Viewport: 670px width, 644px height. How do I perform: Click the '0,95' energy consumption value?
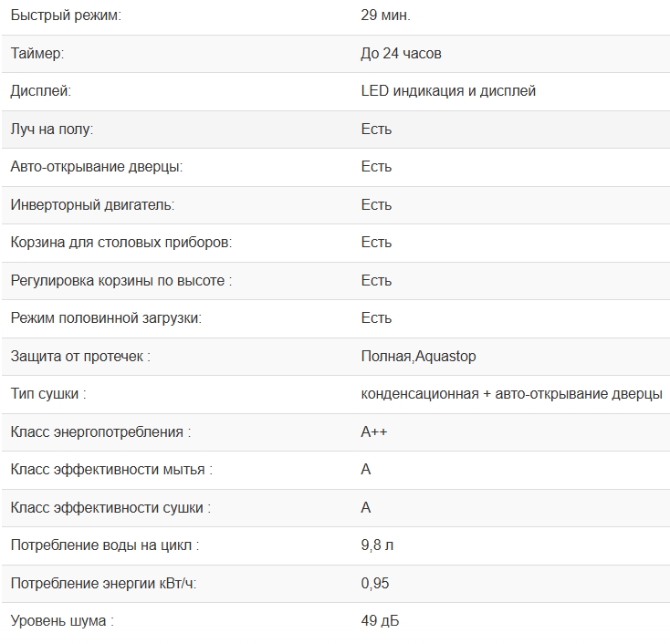click(375, 584)
